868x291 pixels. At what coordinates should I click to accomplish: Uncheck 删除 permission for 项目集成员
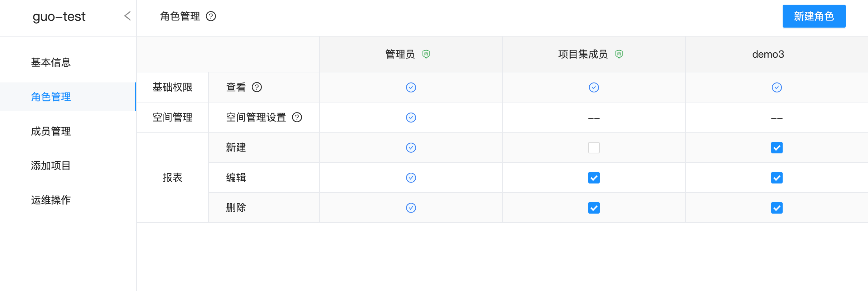tap(594, 207)
